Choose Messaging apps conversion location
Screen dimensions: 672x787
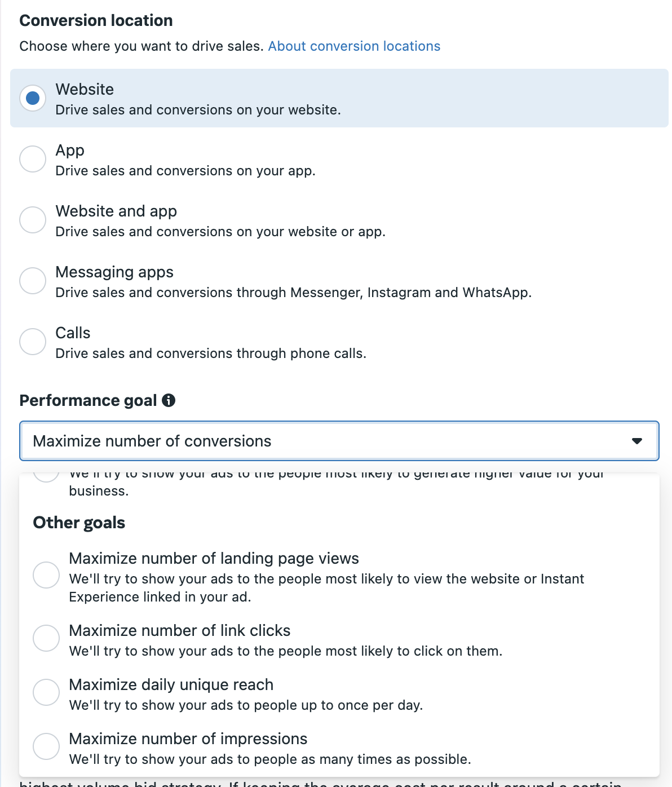pos(33,281)
